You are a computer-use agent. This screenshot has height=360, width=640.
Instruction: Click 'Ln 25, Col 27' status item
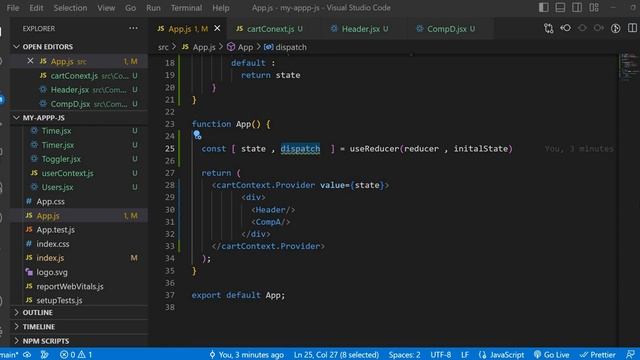click(x=336, y=355)
